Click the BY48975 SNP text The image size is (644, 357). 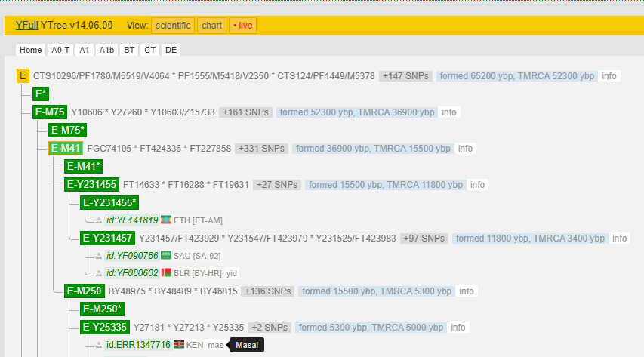(127, 291)
